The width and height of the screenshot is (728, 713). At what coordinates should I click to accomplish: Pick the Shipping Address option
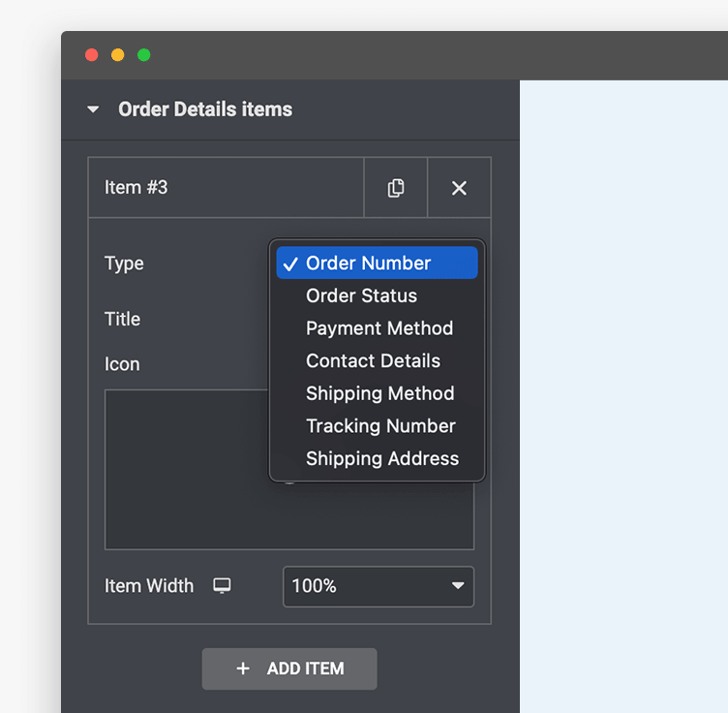point(381,459)
